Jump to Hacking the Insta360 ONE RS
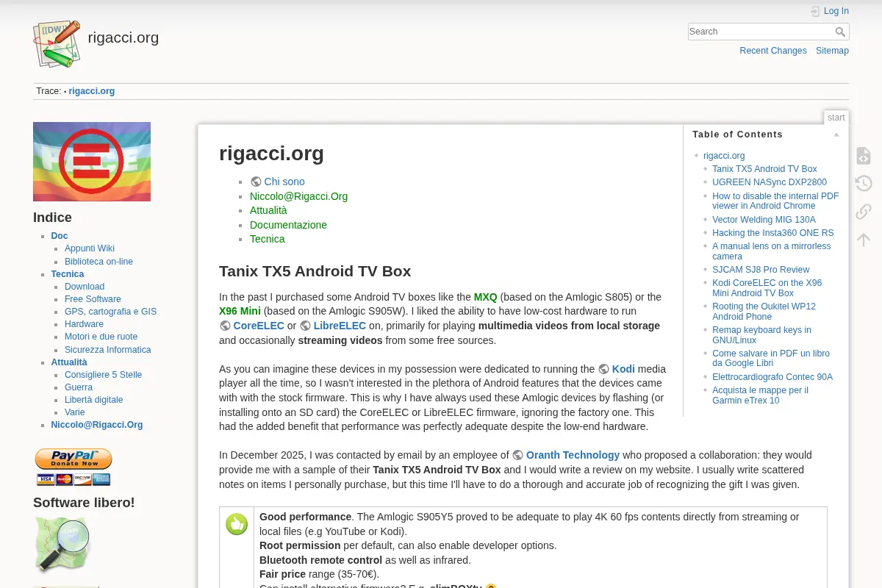This screenshot has height=588, width=882. tap(773, 233)
